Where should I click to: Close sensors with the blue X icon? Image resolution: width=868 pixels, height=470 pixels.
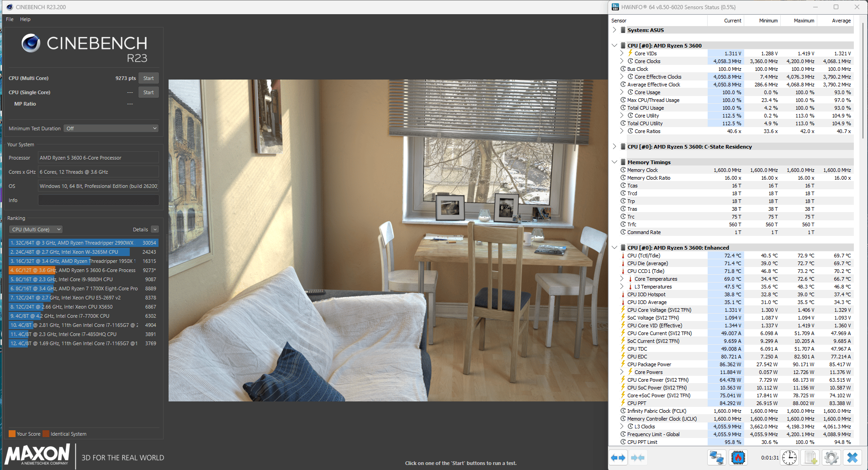(852, 458)
